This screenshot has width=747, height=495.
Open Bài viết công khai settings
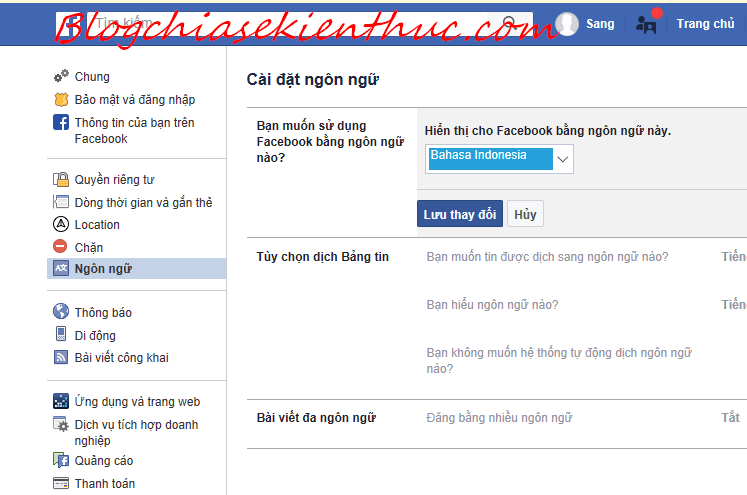click(x=121, y=357)
